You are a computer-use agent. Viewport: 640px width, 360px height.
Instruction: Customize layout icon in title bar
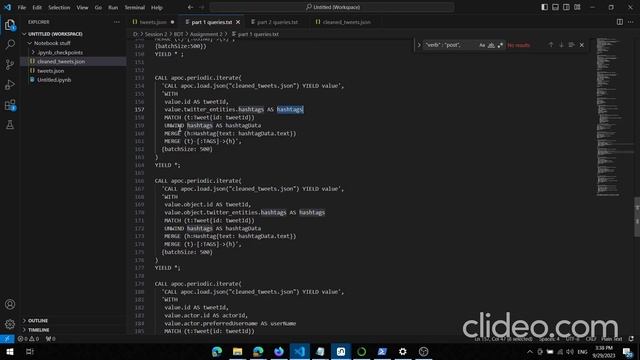coord(577,7)
